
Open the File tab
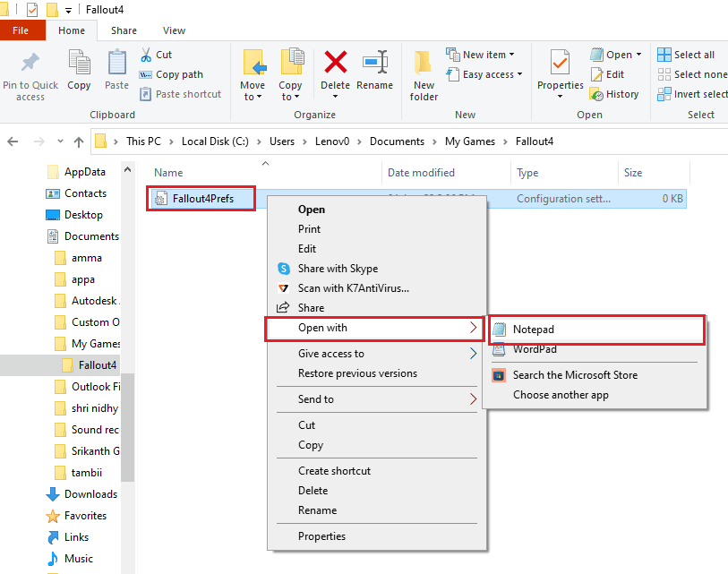21,30
